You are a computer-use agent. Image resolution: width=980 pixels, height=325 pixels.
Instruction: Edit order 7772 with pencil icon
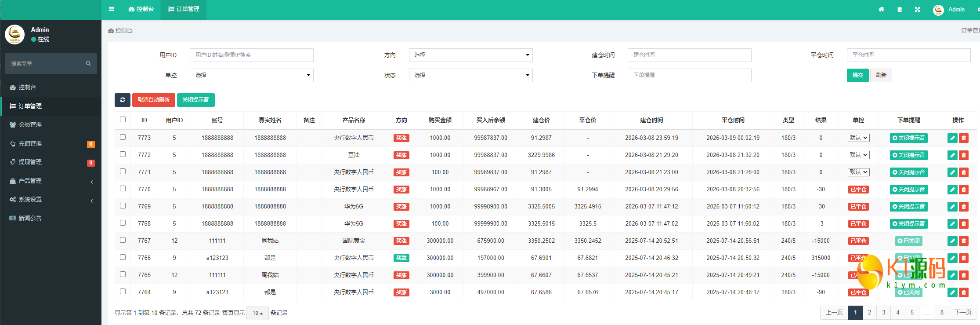(x=952, y=155)
